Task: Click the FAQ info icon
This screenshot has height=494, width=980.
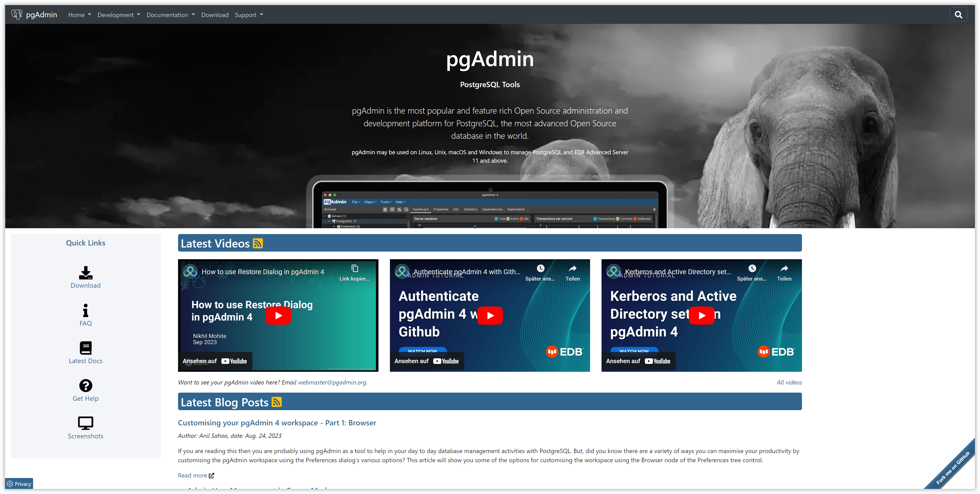Action: click(x=86, y=310)
